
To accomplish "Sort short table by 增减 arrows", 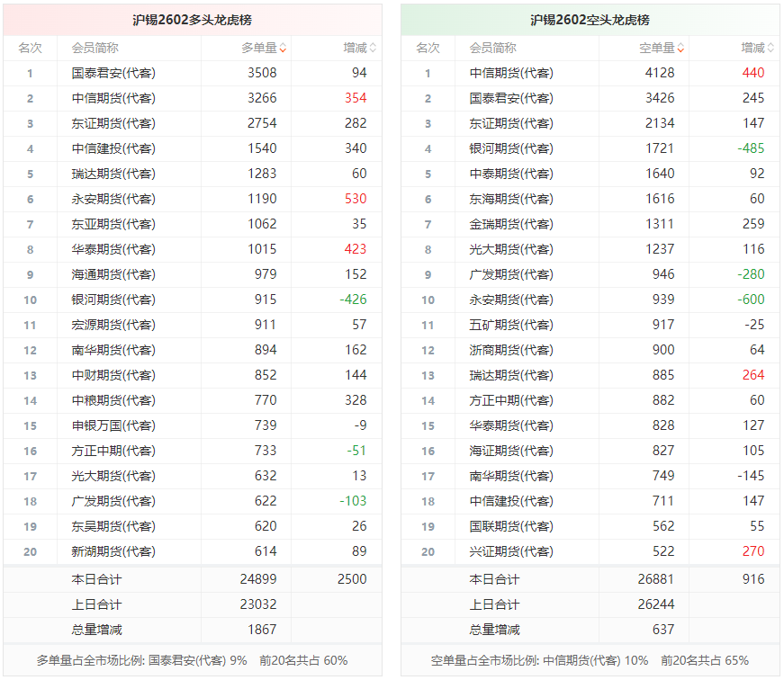I will tap(770, 48).
